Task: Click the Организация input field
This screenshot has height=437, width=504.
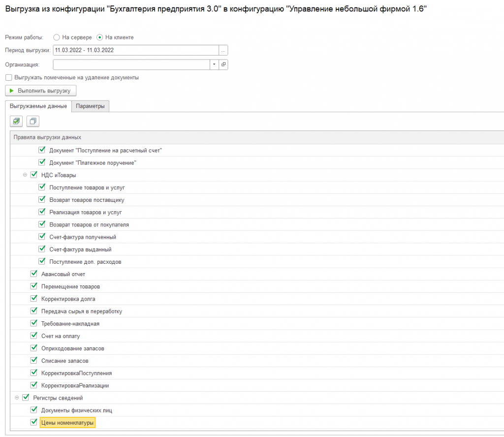Action: coord(131,64)
